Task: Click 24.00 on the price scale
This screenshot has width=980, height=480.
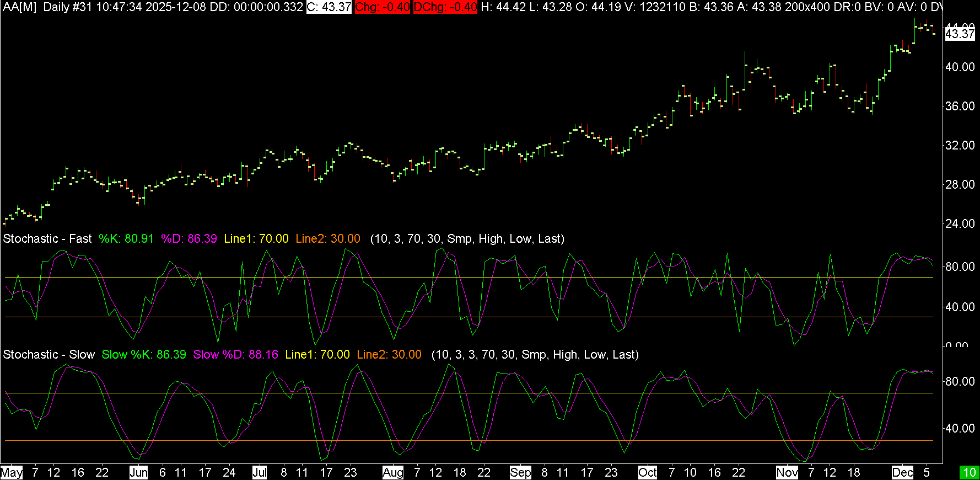Action: (x=960, y=223)
